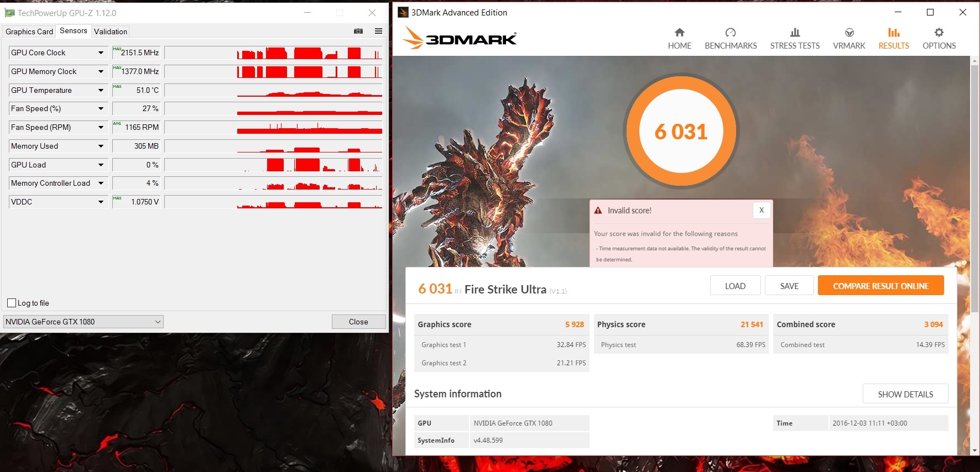Image resolution: width=980 pixels, height=472 pixels.
Task: Click the VDDC history graph
Action: point(273,202)
